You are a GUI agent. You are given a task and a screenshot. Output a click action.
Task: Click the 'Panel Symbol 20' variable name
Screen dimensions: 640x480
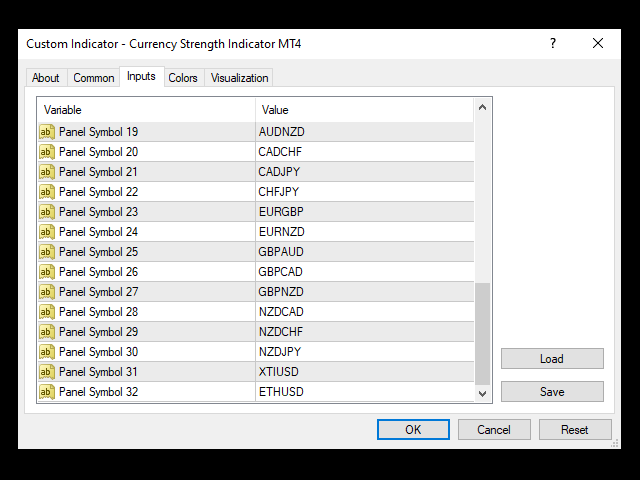[x=98, y=152]
